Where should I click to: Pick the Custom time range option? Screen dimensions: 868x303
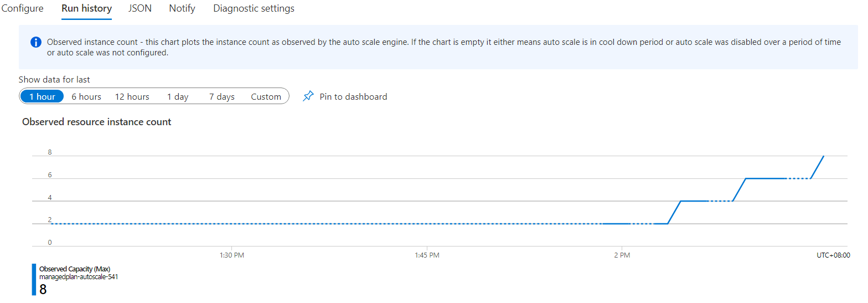(x=266, y=96)
